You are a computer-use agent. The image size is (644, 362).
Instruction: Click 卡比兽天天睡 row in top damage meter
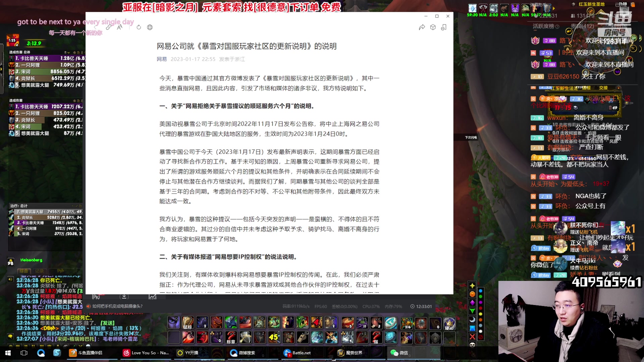46,58
